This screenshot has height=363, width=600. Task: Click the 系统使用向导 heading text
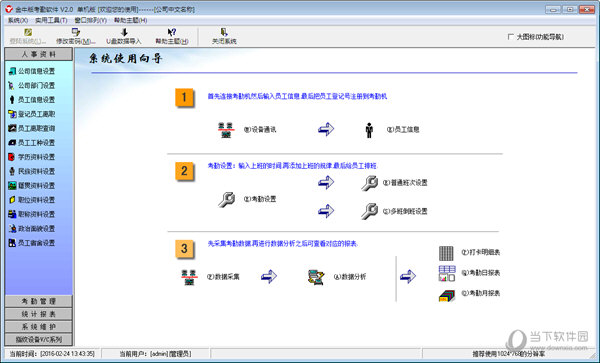tap(126, 59)
